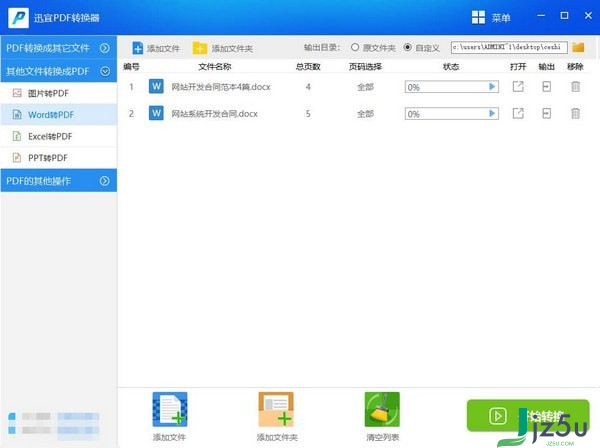Viewport: 600px width, 448px height.
Task: Click the 文件名称 column header
Action: [x=215, y=67]
